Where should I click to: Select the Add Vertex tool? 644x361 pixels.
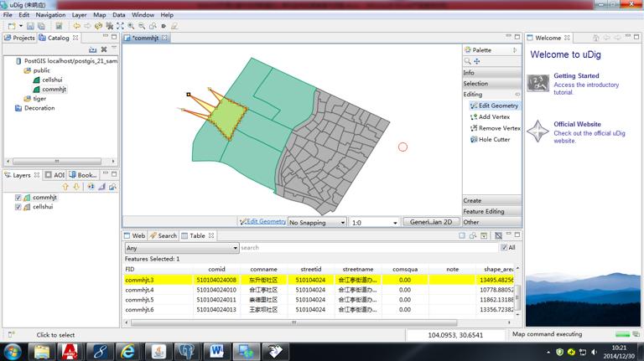click(493, 117)
